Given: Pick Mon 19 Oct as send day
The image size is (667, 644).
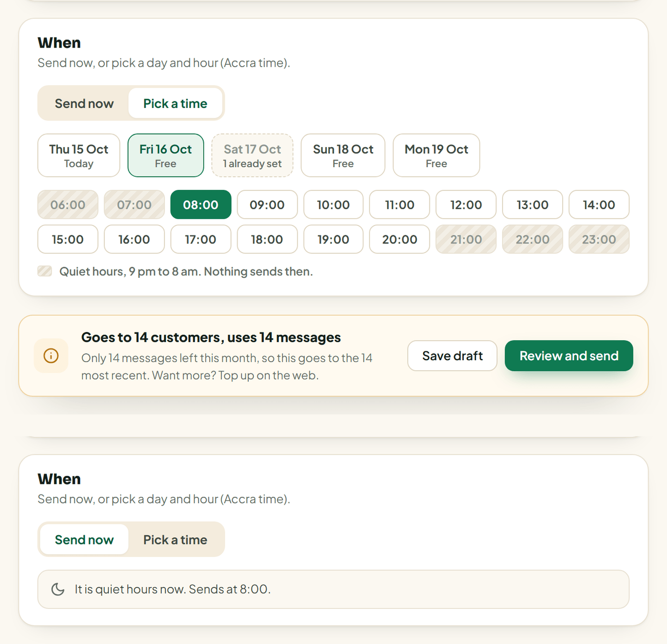Looking at the screenshot, I should [x=436, y=156].
